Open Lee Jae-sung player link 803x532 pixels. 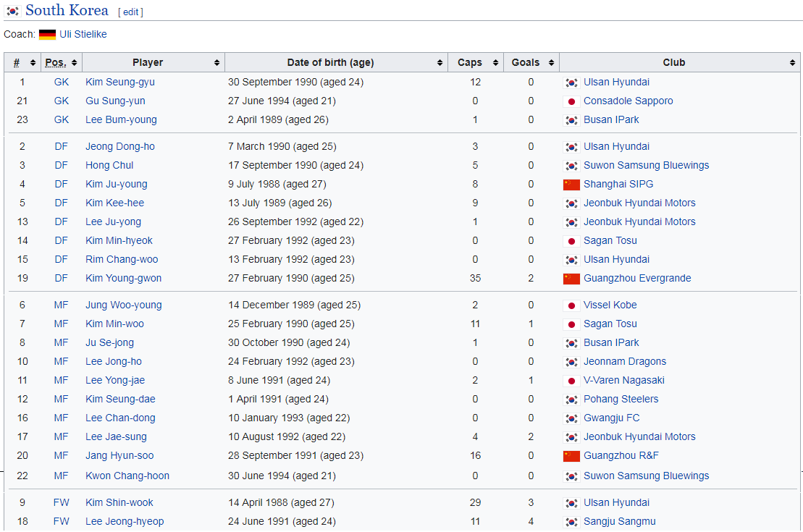117,436
